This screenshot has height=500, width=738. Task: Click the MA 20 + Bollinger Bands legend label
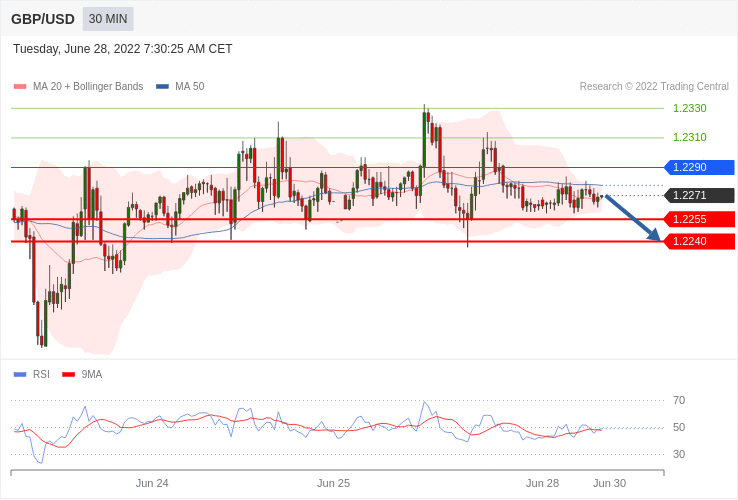[88, 87]
